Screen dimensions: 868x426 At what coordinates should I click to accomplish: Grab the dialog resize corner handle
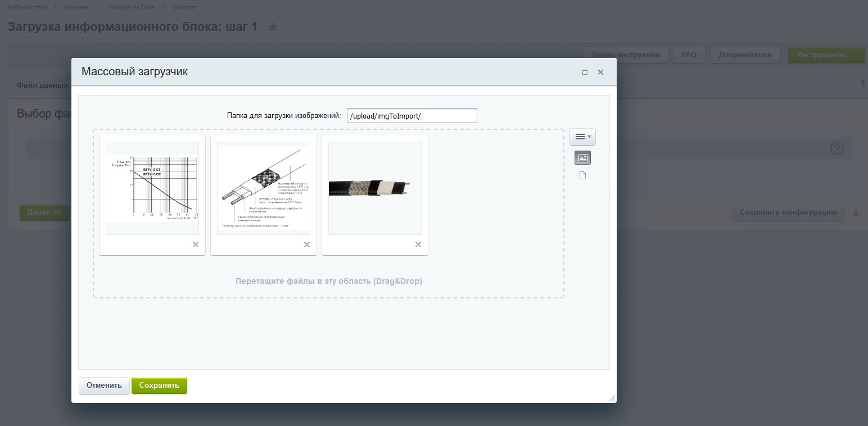612,398
